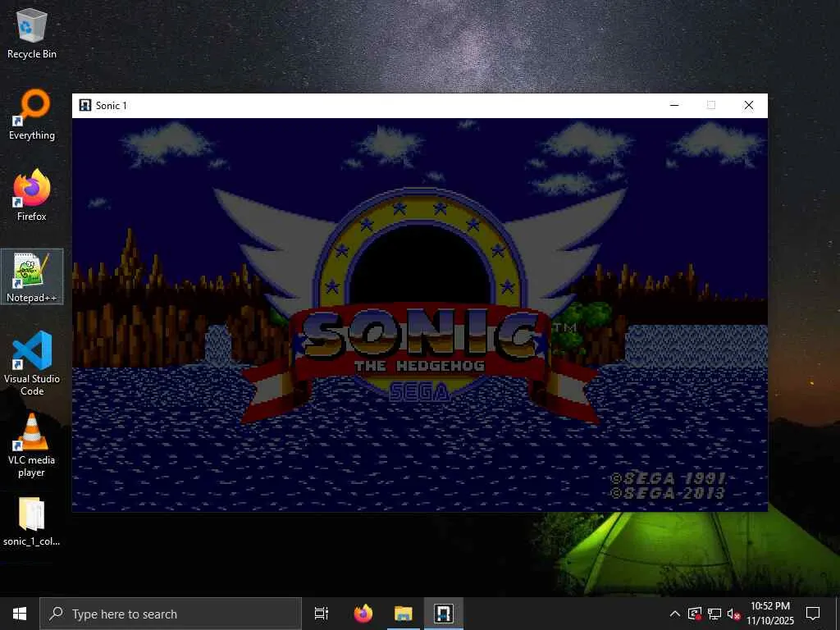Click the Show desktop strip at the taskbar end

coord(838,614)
